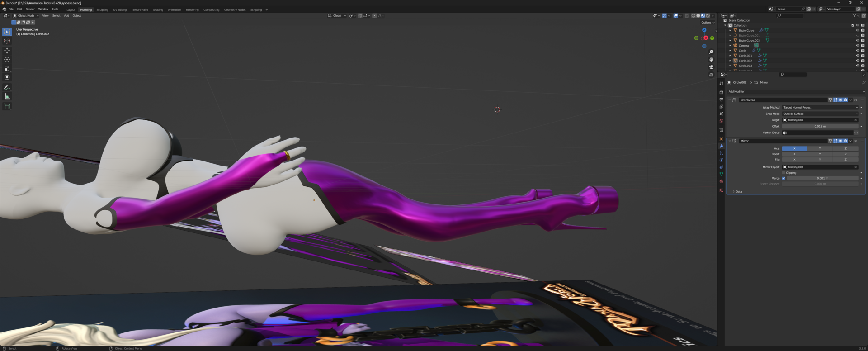
Task: Hide Camera in viewport via eye icon
Action: [858, 46]
